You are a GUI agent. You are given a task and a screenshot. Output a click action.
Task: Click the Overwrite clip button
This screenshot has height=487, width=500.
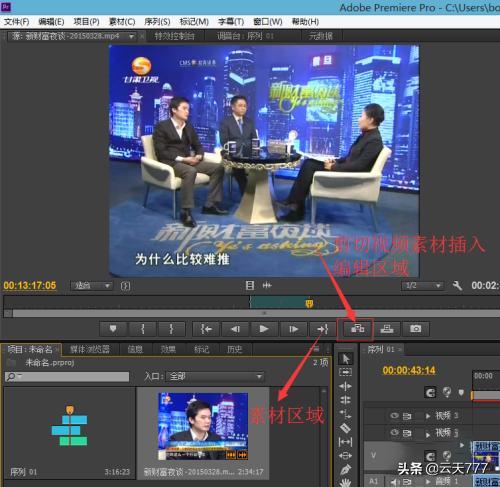pyautogui.click(x=387, y=329)
